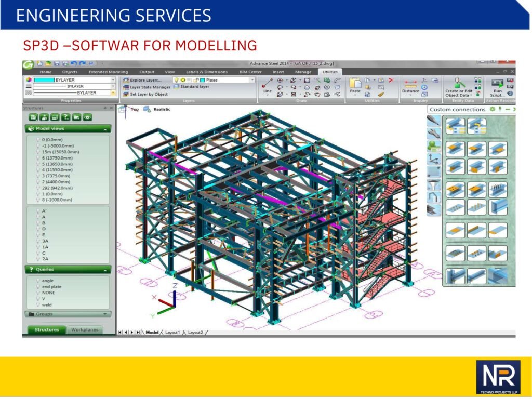Toggle visibility bulb for the weld query
The height and width of the screenshot is (411, 532).
pos(38,305)
